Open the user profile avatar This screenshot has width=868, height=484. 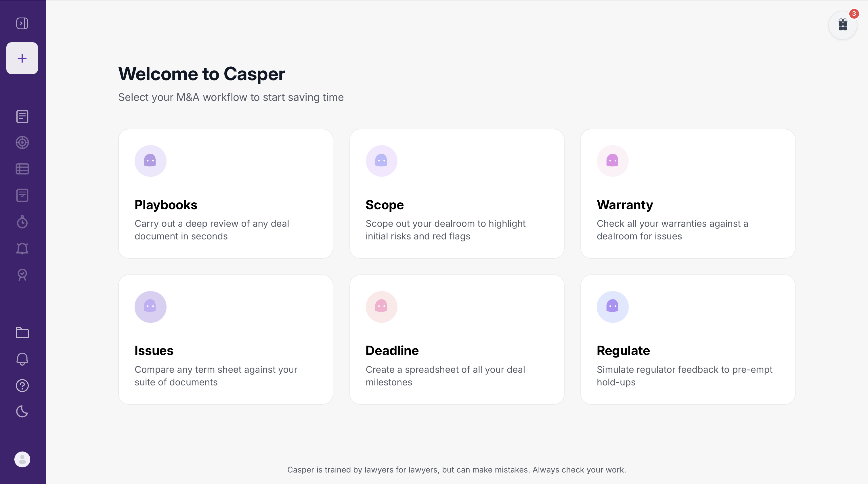click(22, 459)
